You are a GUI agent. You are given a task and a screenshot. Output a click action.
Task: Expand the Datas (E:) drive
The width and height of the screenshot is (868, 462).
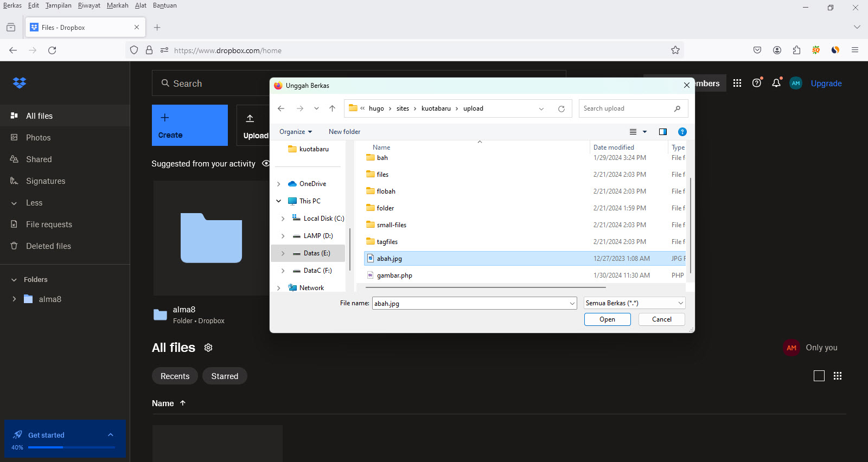(283, 253)
